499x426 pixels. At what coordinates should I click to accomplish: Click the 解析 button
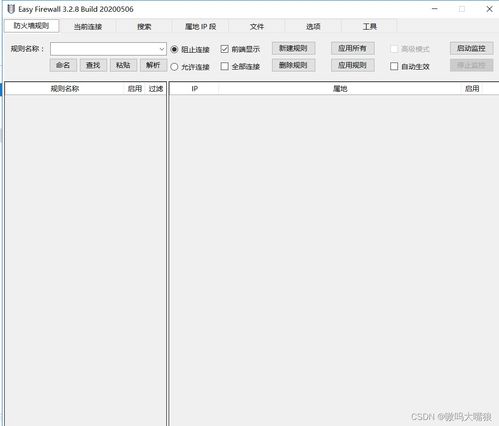[153, 65]
